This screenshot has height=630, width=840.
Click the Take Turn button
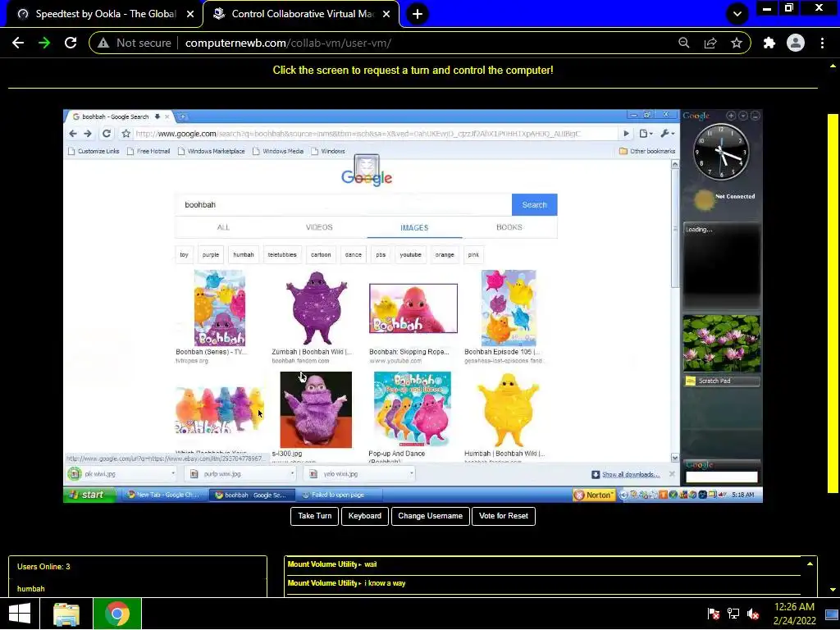coord(314,516)
